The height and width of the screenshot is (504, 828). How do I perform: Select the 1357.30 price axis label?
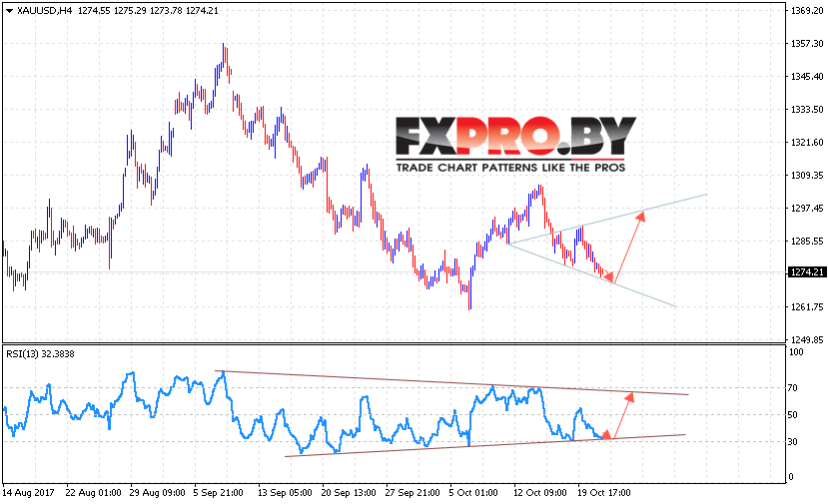tap(807, 44)
